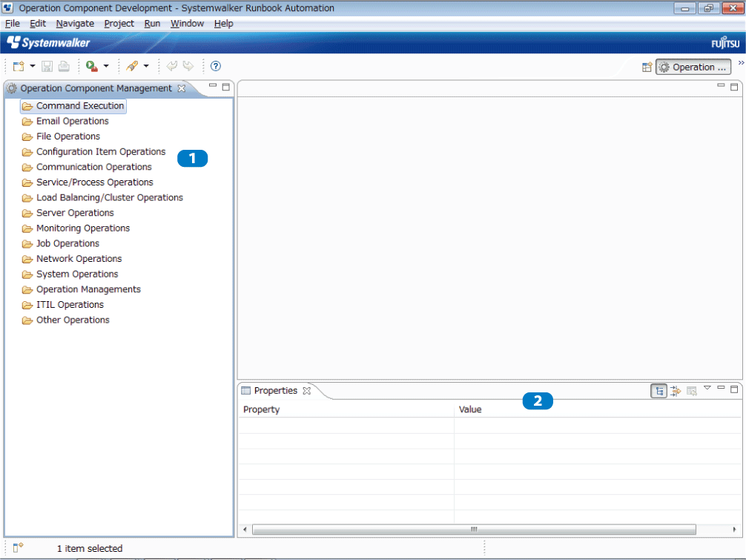
Task: Click the "1 item selected" status text
Action: 90,549
